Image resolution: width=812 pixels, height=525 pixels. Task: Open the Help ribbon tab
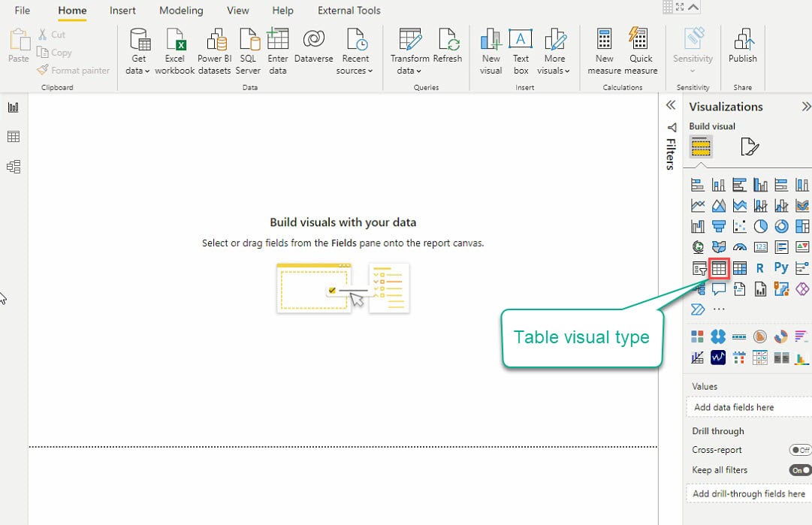tap(282, 11)
